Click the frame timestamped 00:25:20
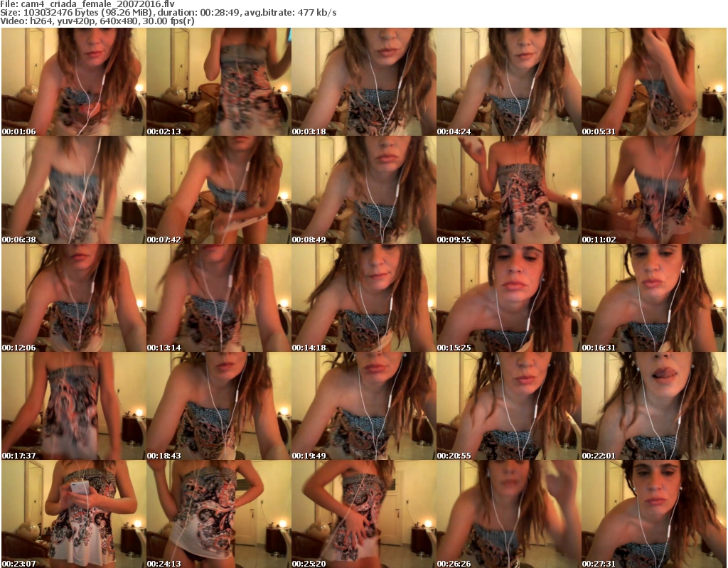728x568 pixels. (x=363, y=514)
